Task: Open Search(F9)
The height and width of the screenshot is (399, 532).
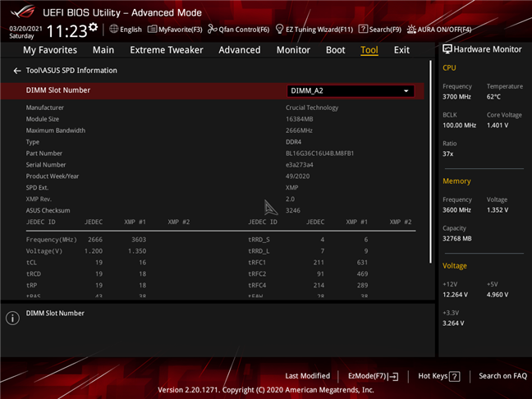Action: (379, 30)
